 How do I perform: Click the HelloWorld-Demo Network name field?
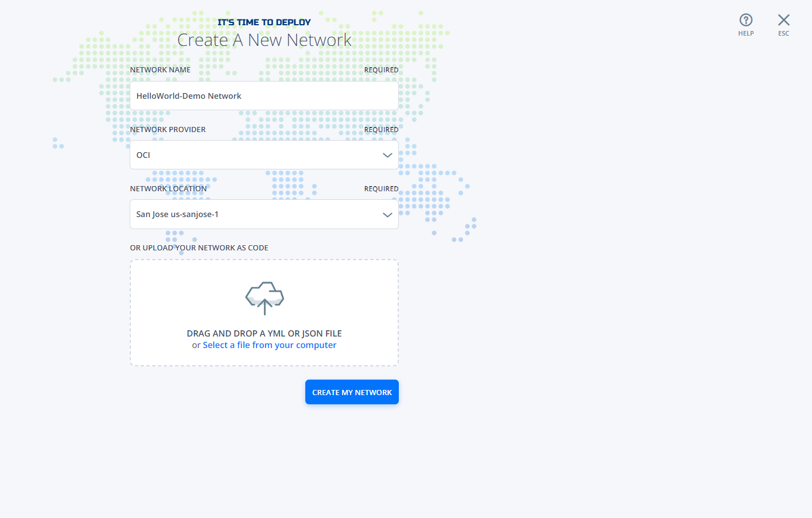[264, 95]
